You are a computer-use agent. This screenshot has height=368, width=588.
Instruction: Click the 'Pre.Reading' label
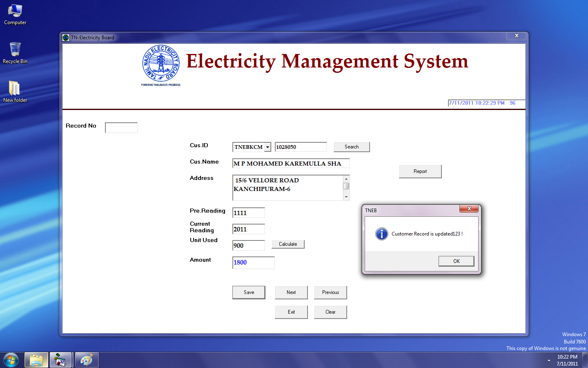(x=207, y=211)
